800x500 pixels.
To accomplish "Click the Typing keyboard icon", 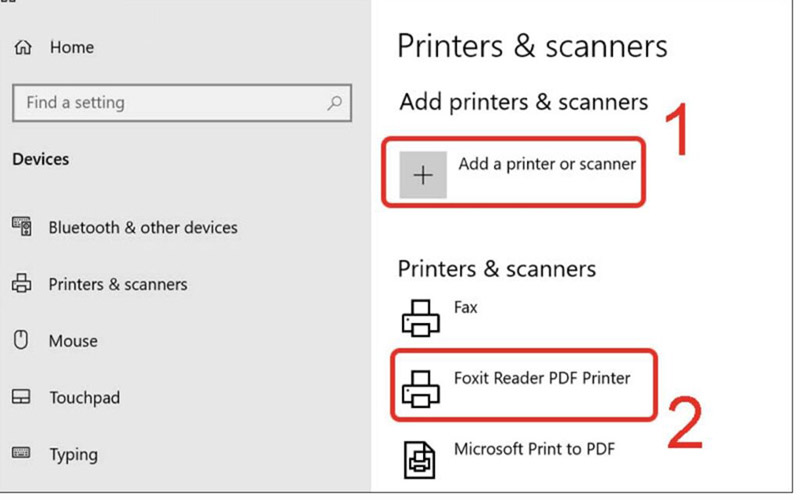I will (21, 453).
